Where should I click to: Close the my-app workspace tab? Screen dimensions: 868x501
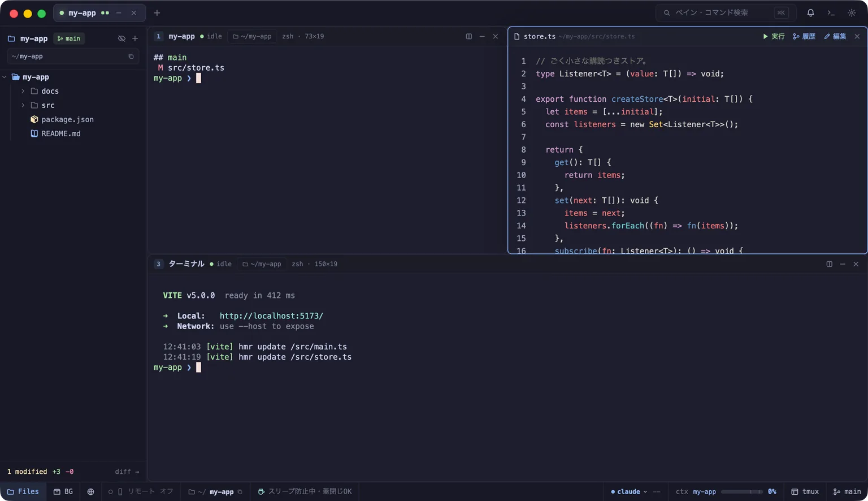[134, 12]
